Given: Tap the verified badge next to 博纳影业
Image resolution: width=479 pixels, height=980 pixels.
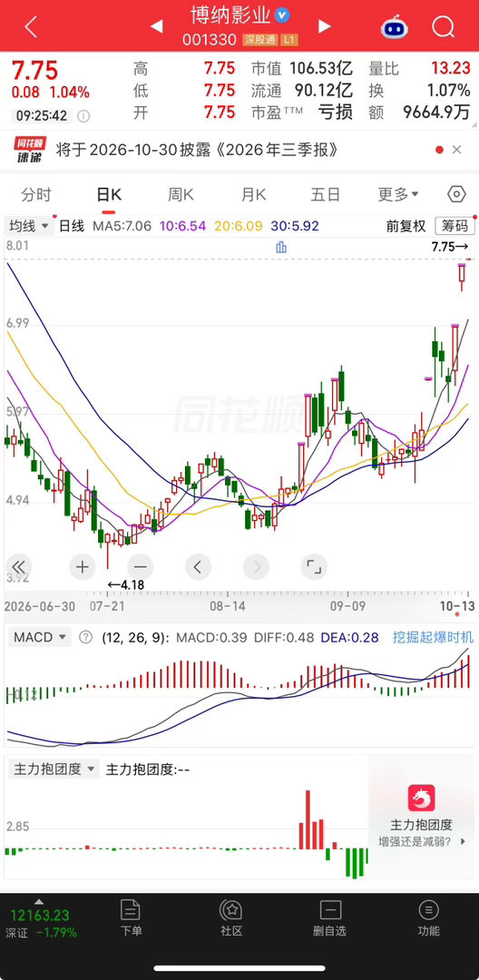Looking at the screenshot, I should pyautogui.click(x=281, y=14).
